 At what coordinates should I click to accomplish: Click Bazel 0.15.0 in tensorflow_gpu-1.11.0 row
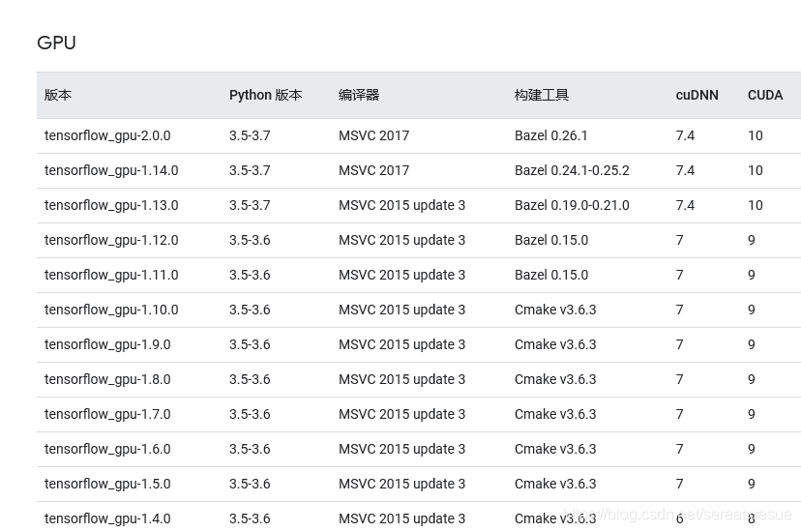[551, 275]
